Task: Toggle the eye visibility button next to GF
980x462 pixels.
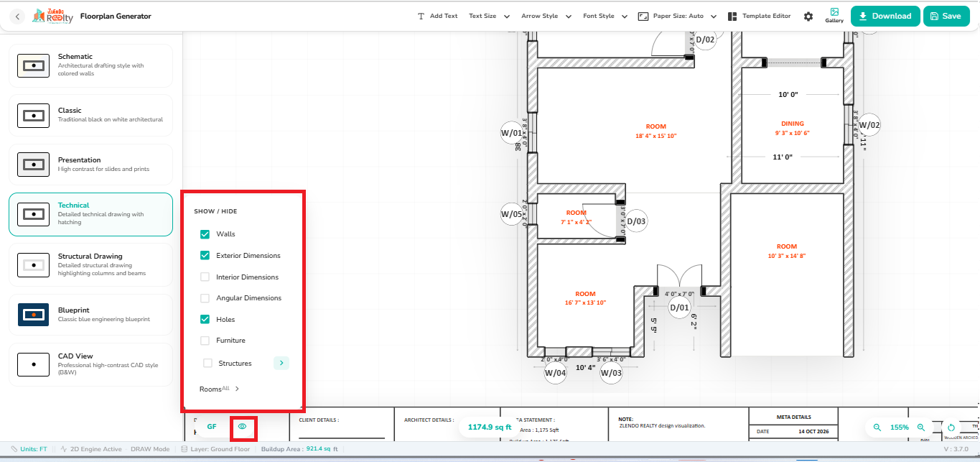Action: (x=243, y=427)
